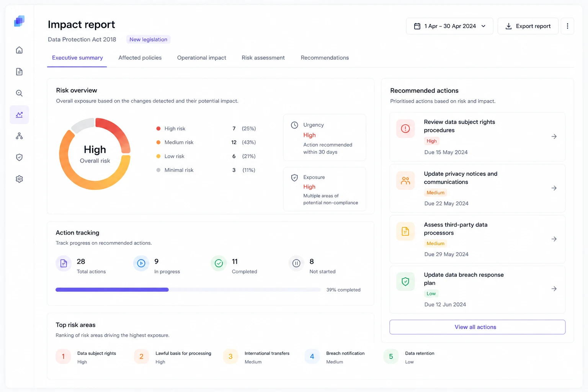Select rank 2 Lawful basis for processing

[173, 357]
